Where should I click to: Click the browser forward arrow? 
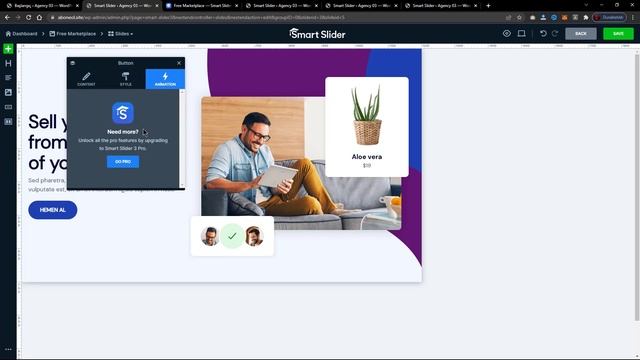click(18, 18)
